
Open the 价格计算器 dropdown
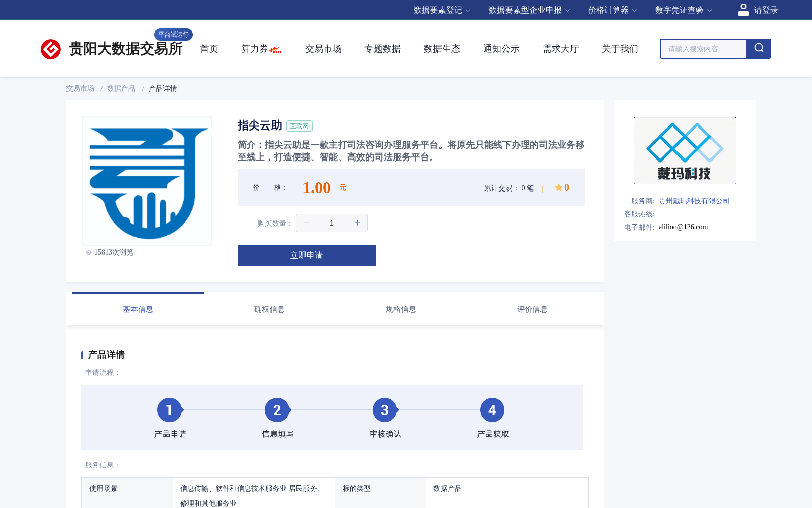pos(613,10)
